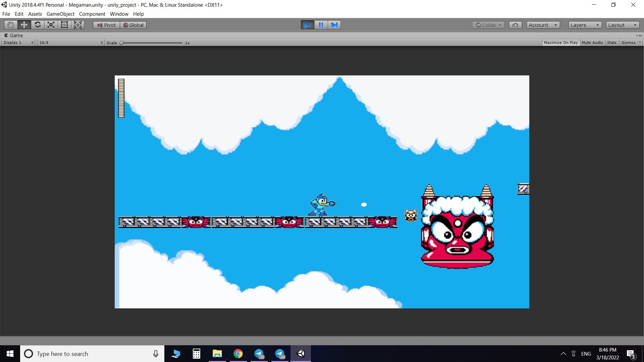Open the Assets menu
The height and width of the screenshot is (362, 644).
[x=35, y=14]
